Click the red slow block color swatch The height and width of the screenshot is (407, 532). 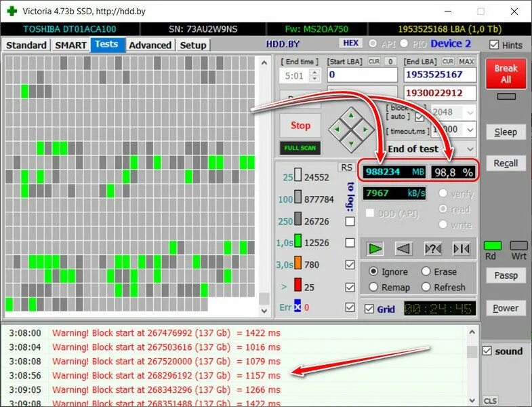298,285
